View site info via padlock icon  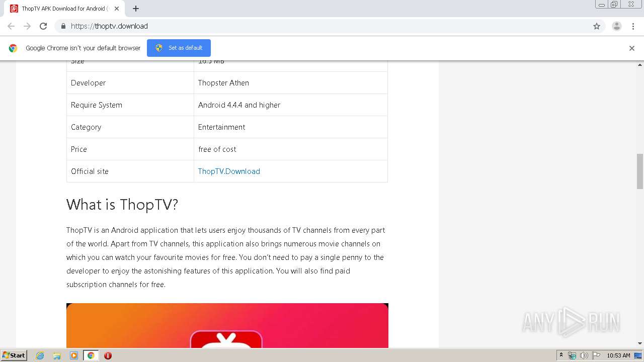(63, 26)
